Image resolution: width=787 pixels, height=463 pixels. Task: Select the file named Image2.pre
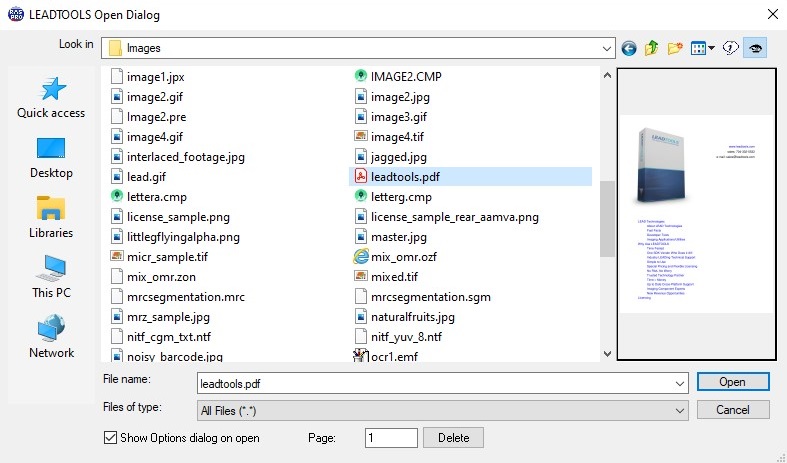[156, 117]
